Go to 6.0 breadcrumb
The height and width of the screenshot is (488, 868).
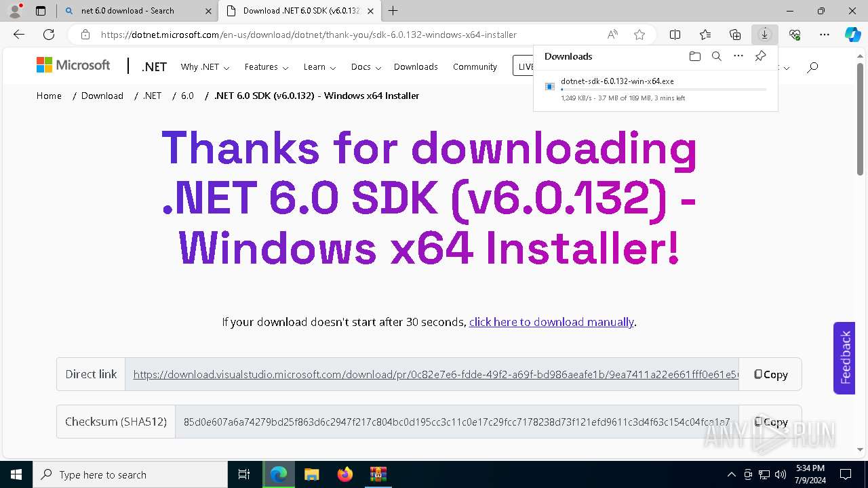click(187, 96)
